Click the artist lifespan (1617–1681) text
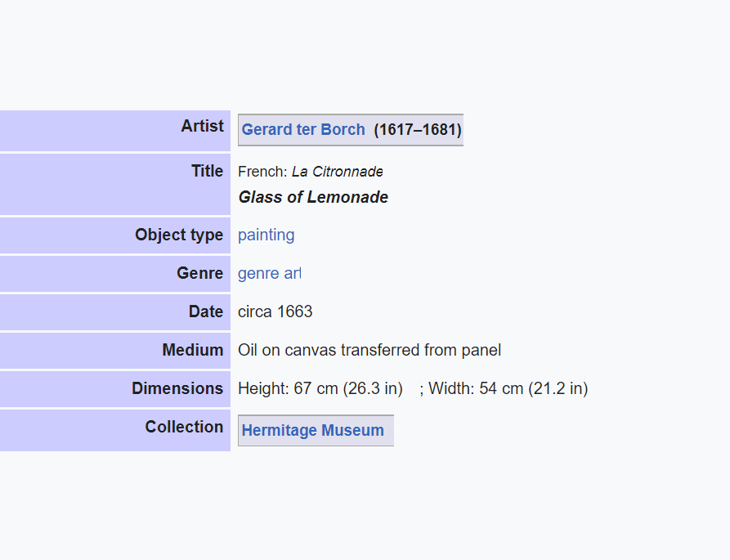This screenshot has height=560, width=730. [x=418, y=129]
